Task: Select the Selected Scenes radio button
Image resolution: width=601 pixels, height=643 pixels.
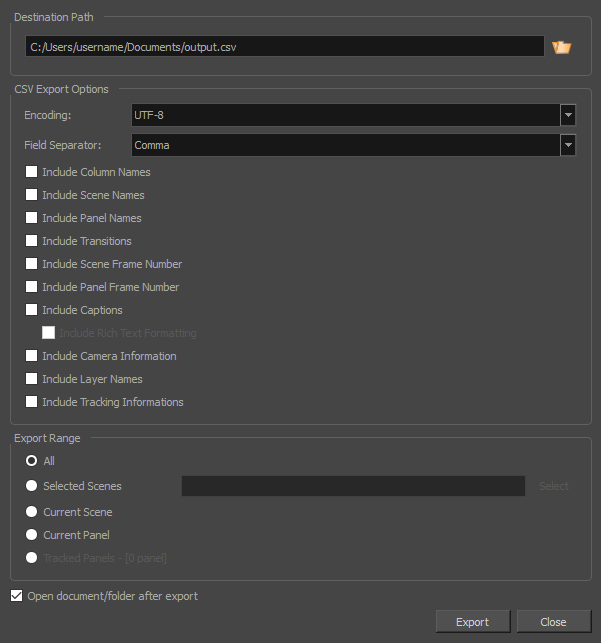Action: 32,486
